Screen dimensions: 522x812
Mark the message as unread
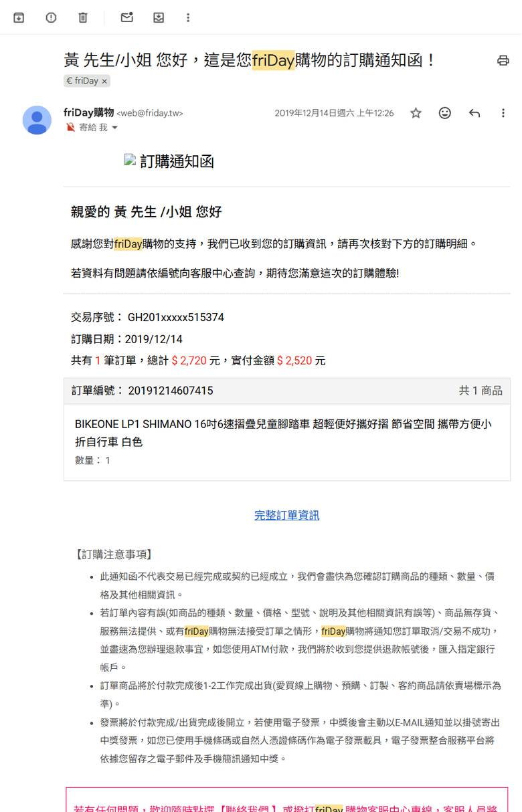pos(126,17)
